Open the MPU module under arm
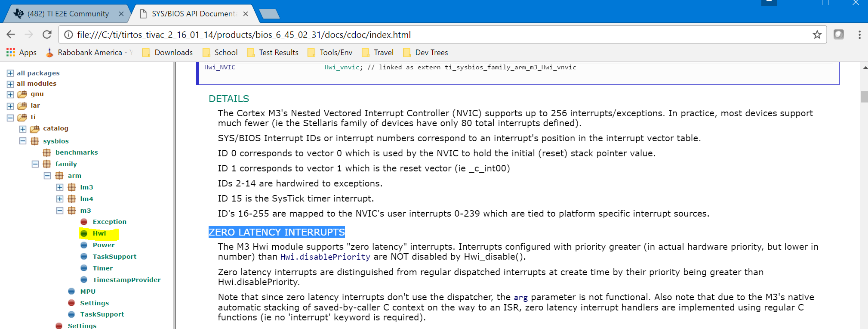Viewport: 868px width, 329px height. [88, 292]
